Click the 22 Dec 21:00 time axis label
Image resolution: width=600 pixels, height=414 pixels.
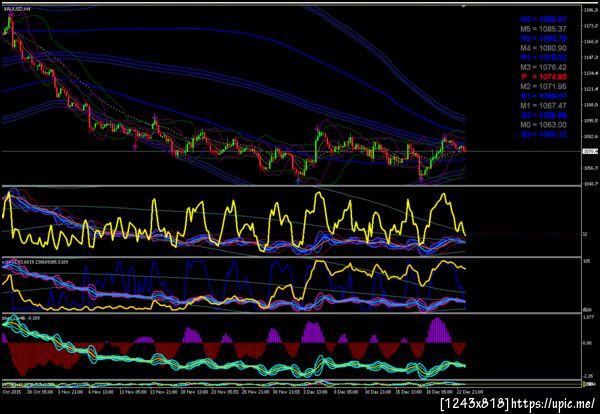coord(470,392)
